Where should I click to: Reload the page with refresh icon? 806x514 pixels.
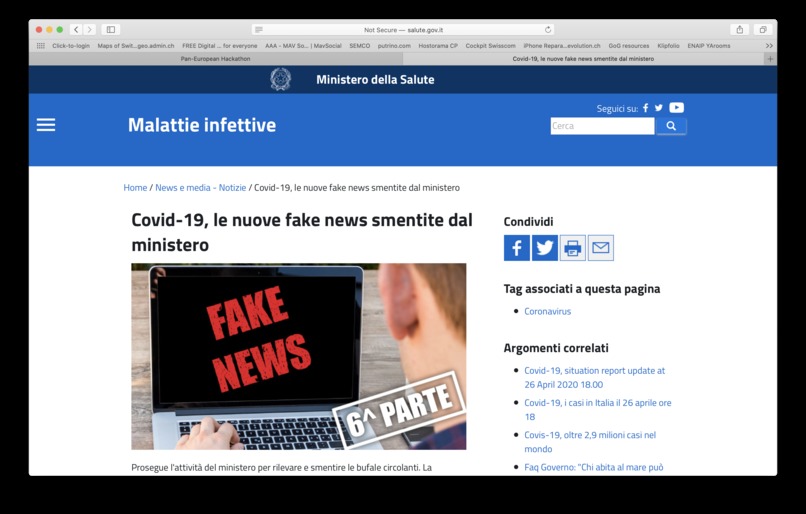click(x=548, y=30)
